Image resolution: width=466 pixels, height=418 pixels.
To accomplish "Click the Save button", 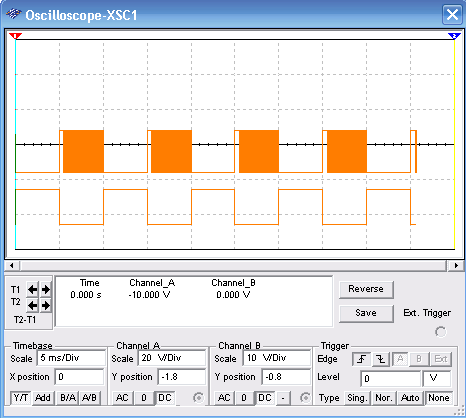I will tap(366, 313).
